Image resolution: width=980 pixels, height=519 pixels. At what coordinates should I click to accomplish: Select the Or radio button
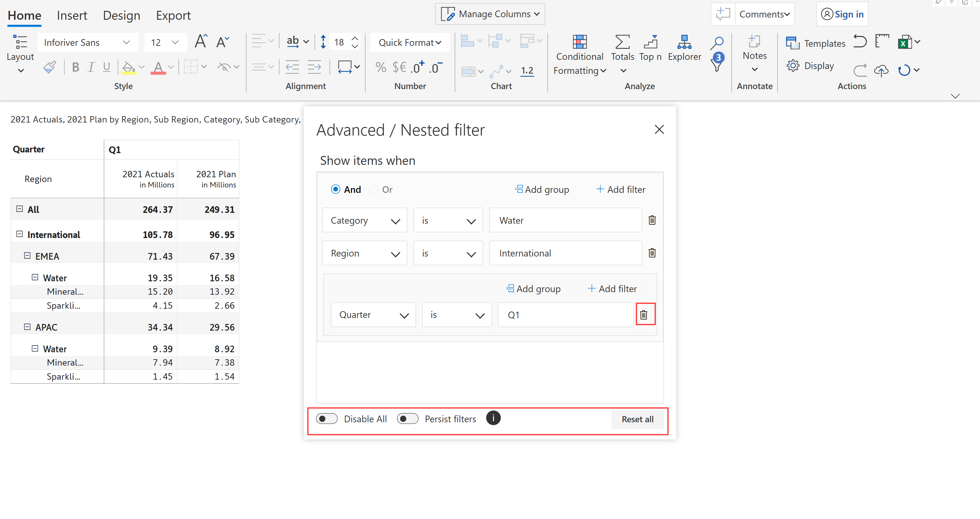[x=374, y=189]
